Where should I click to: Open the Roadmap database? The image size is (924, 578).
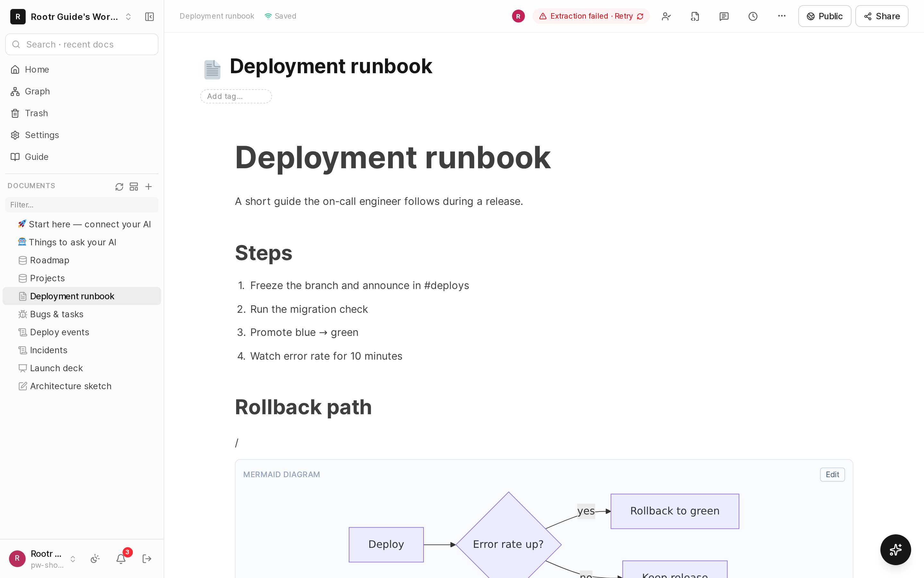click(x=82, y=260)
